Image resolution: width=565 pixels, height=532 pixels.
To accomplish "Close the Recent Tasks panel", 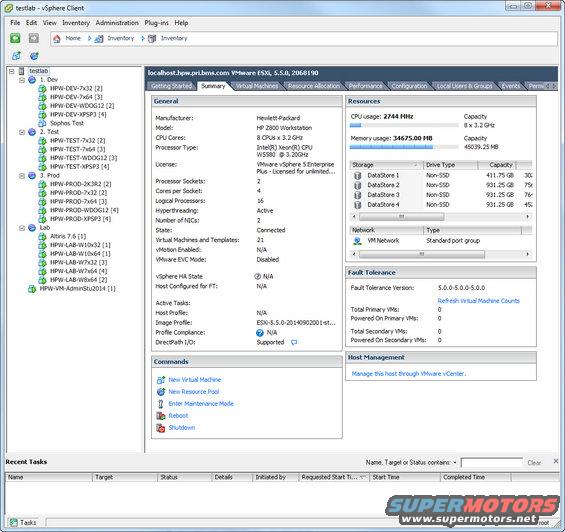I will coord(556,461).
